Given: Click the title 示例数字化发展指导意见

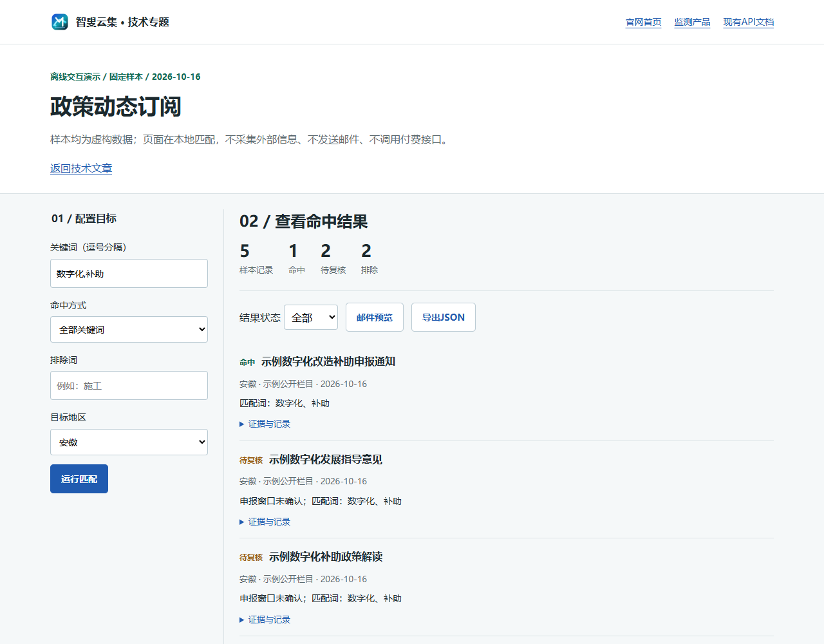Looking at the screenshot, I should [326, 459].
